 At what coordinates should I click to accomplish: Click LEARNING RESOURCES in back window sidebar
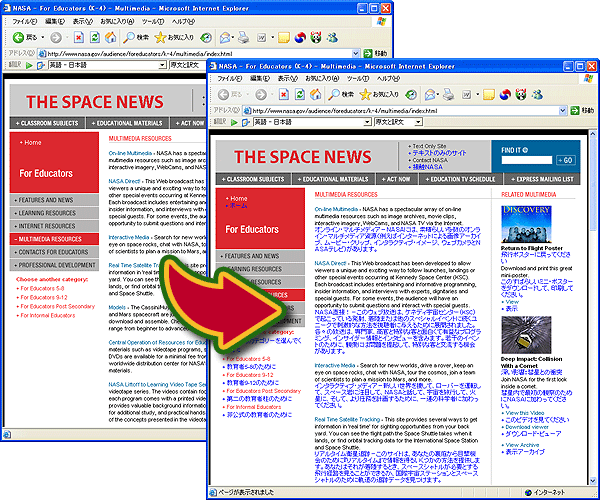54,213
